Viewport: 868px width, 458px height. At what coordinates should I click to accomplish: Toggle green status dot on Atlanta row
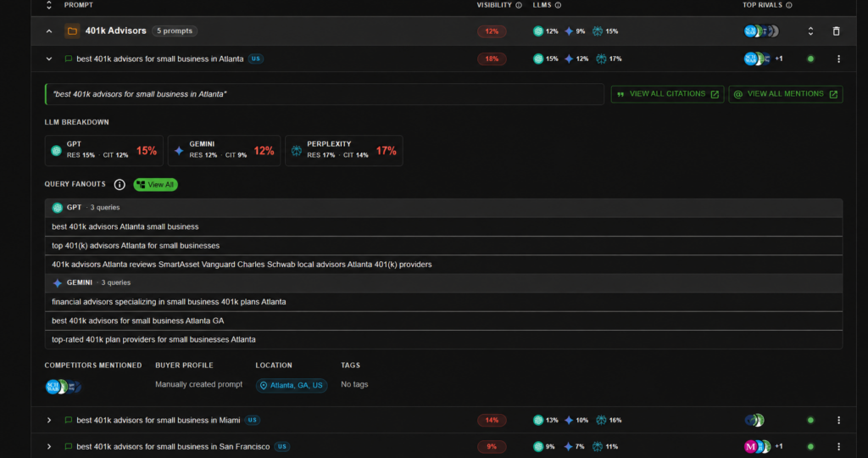(810, 59)
